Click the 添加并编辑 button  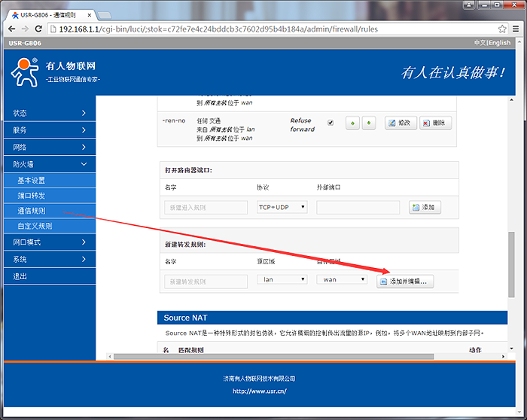(405, 281)
